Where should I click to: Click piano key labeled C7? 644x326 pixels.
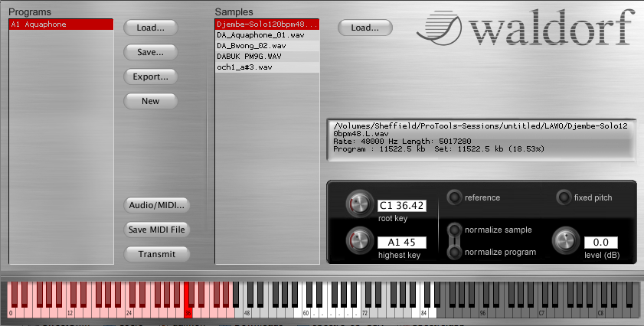coord(542,311)
